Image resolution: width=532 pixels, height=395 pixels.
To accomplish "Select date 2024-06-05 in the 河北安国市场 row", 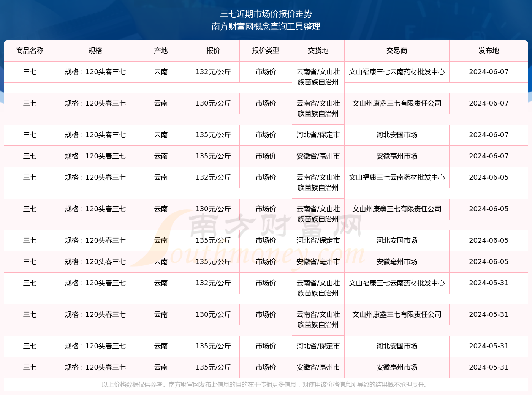I will click(489, 240).
